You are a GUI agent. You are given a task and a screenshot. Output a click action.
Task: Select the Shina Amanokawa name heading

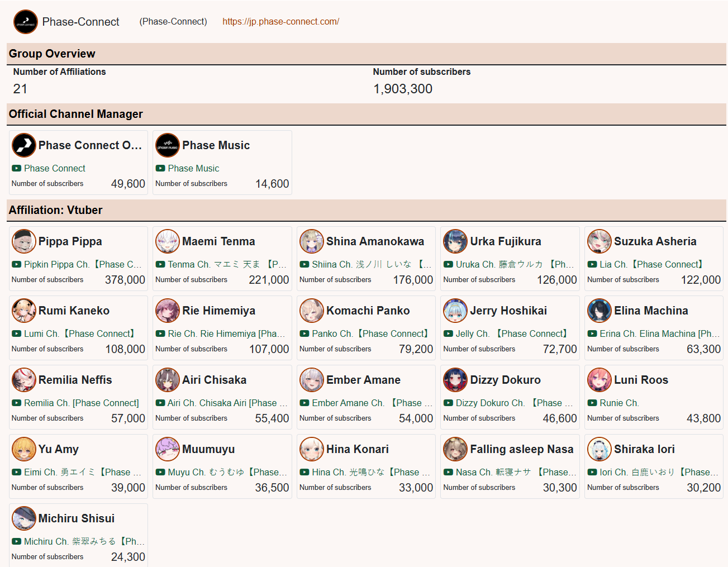pos(375,241)
